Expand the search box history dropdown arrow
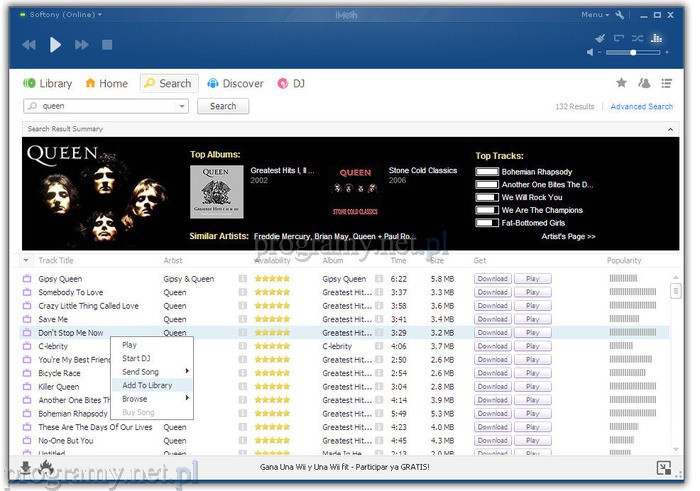This screenshot has width=700, height=491. pyautogui.click(x=183, y=106)
